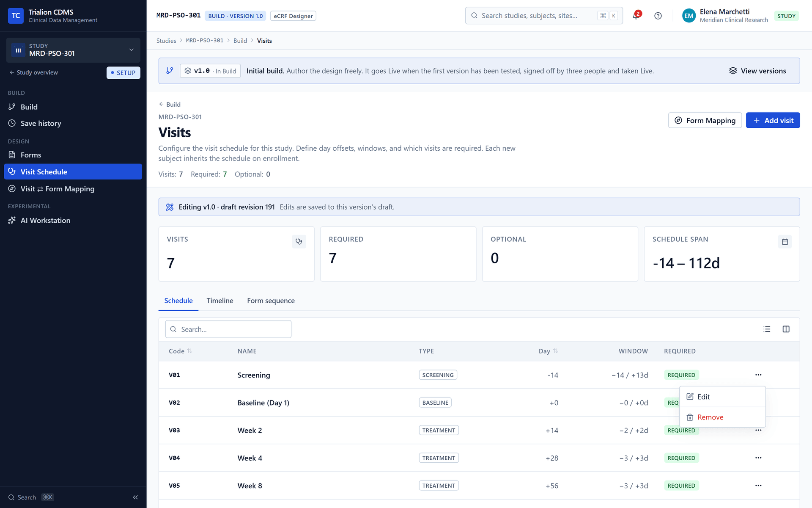Open row actions for Screening visit
This screenshot has height=508, width=812.
pos(758,375)
